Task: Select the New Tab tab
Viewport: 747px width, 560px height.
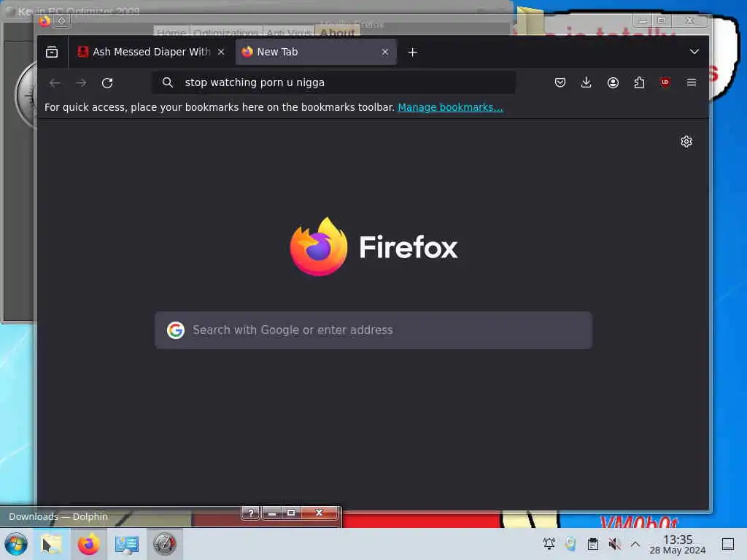Action: [x=316, y=52]
